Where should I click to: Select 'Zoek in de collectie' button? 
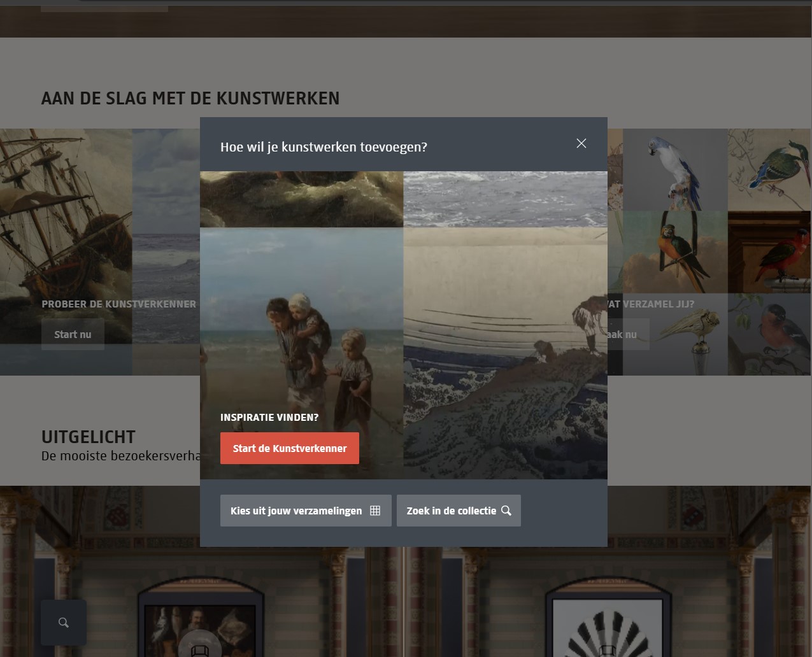coord(458,511)
